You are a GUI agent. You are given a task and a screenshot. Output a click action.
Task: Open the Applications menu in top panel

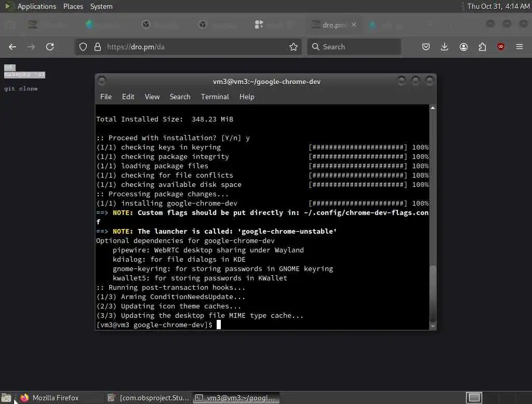tap(37, 6)
